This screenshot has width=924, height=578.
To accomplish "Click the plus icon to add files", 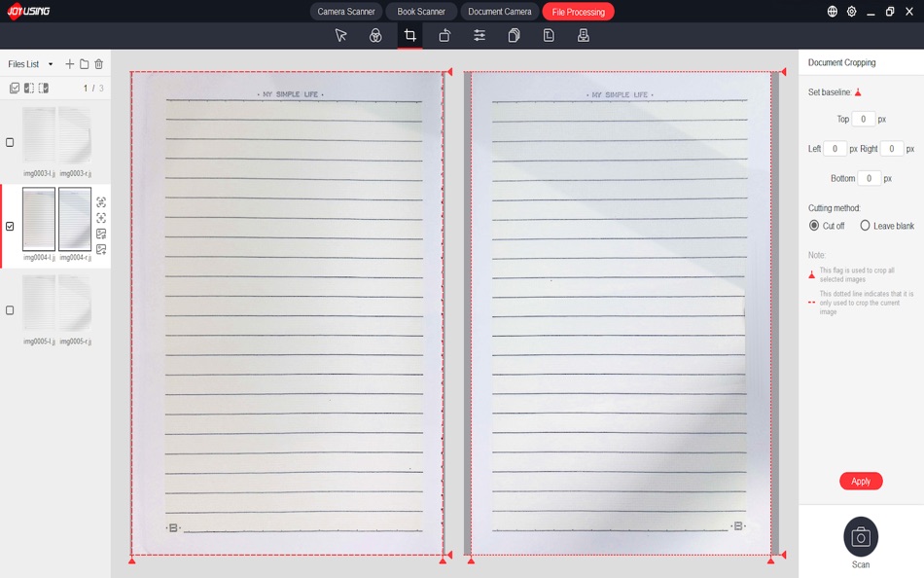I will coord(69,63).
